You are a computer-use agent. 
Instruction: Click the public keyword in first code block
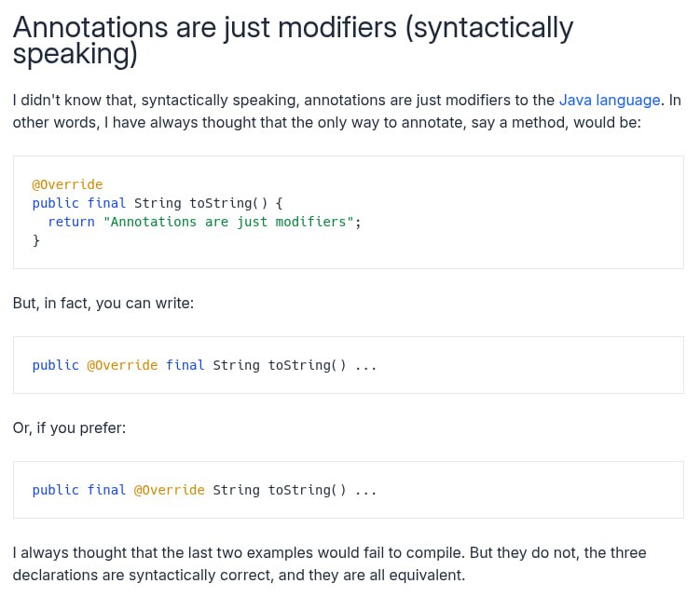tap(55, 203)
